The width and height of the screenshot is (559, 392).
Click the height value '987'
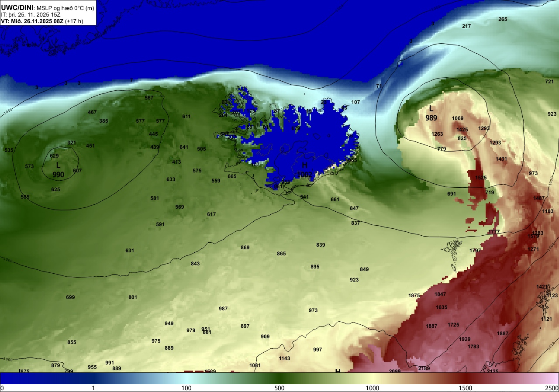point(223,309)
